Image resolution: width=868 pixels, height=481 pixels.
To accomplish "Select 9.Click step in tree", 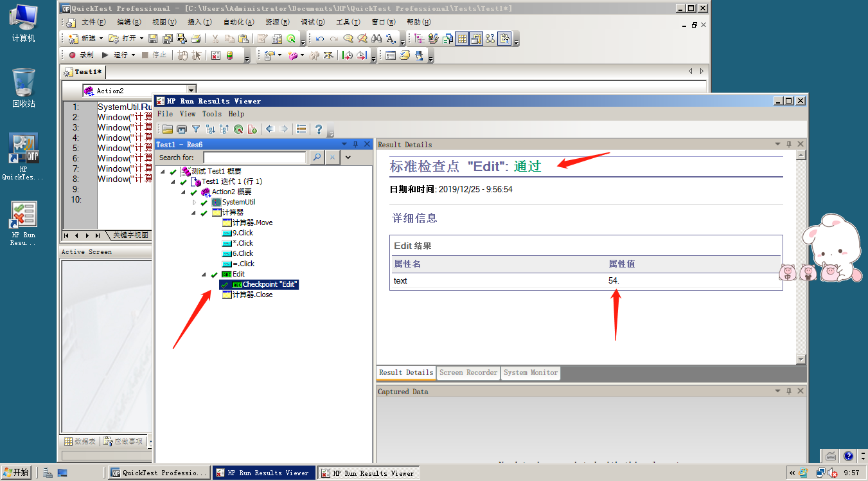I will (238, 233).
